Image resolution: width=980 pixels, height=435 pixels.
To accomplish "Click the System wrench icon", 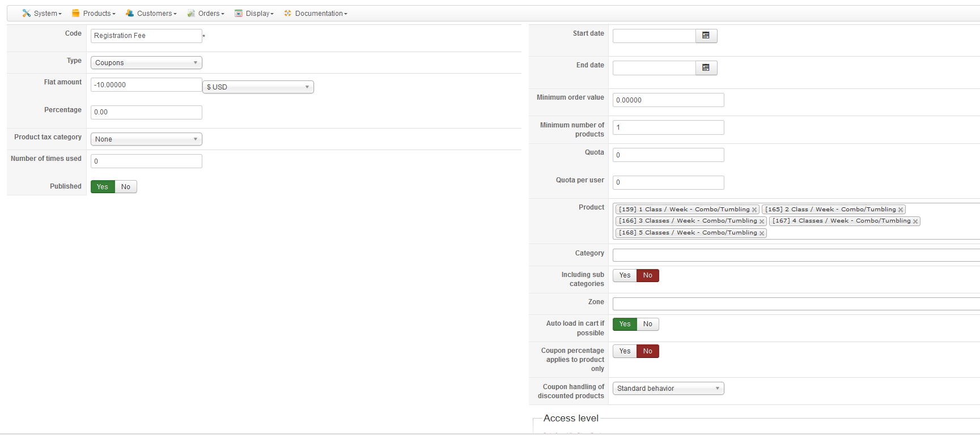I will point(26,13).
